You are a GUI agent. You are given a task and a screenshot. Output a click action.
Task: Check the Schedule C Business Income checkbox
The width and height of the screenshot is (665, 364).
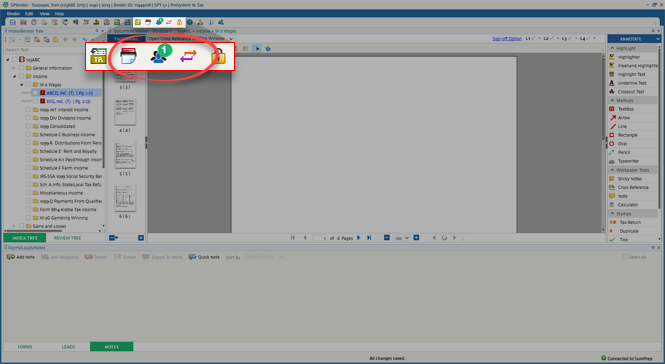(x=28, y=134)
